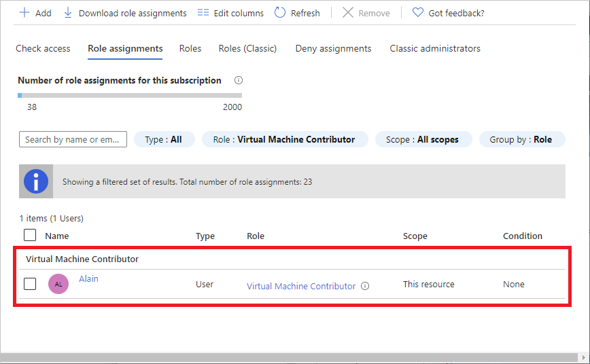Open the Group by : Role filter
Viewport: 590px width, 364px height.
[x=521, y=139]
